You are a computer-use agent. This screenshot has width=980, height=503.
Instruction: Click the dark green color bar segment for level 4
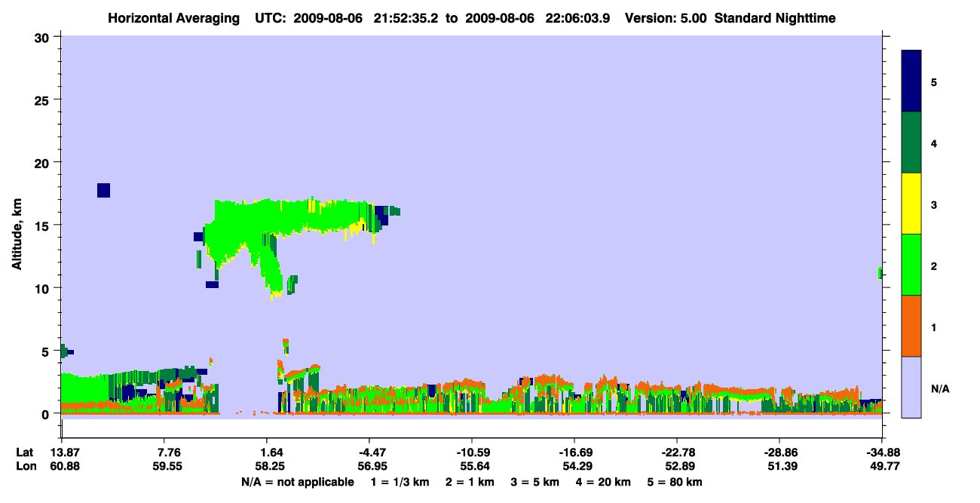pyautogui.click(x=911, y=143)
